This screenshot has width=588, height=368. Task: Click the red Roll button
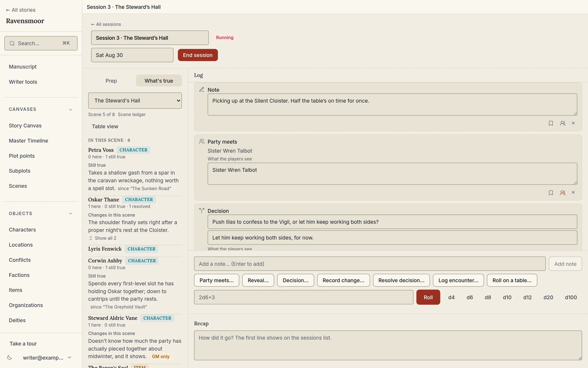428,297
